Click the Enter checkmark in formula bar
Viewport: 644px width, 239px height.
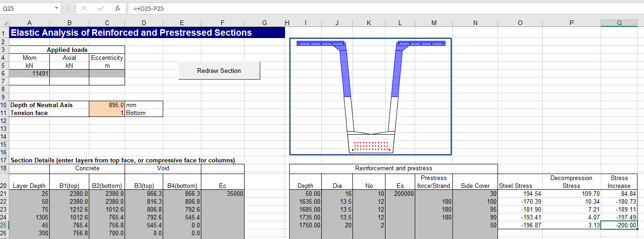click(x=101, y=8)
